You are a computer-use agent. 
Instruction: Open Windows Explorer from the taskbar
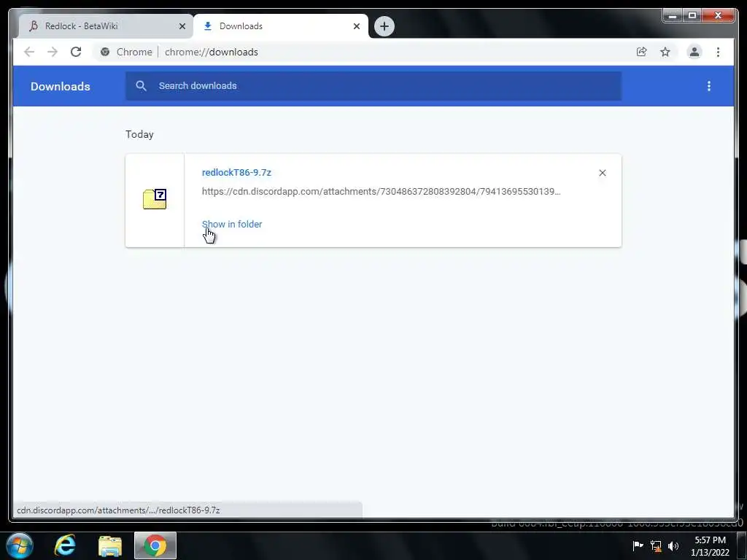[110, 545]
